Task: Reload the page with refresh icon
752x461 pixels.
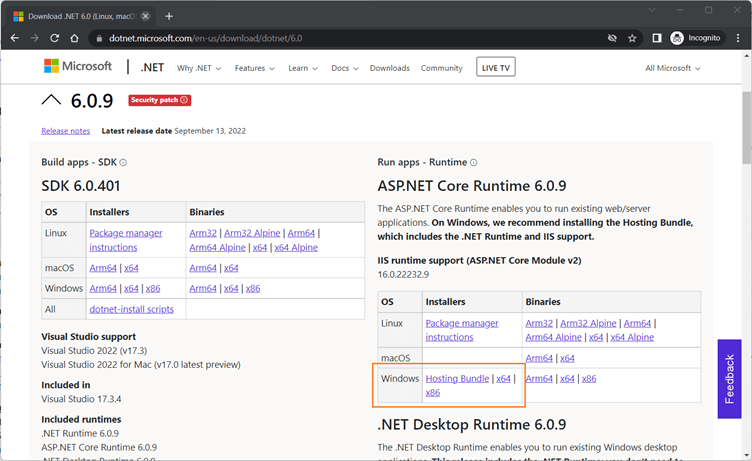Action: point(54,38)
